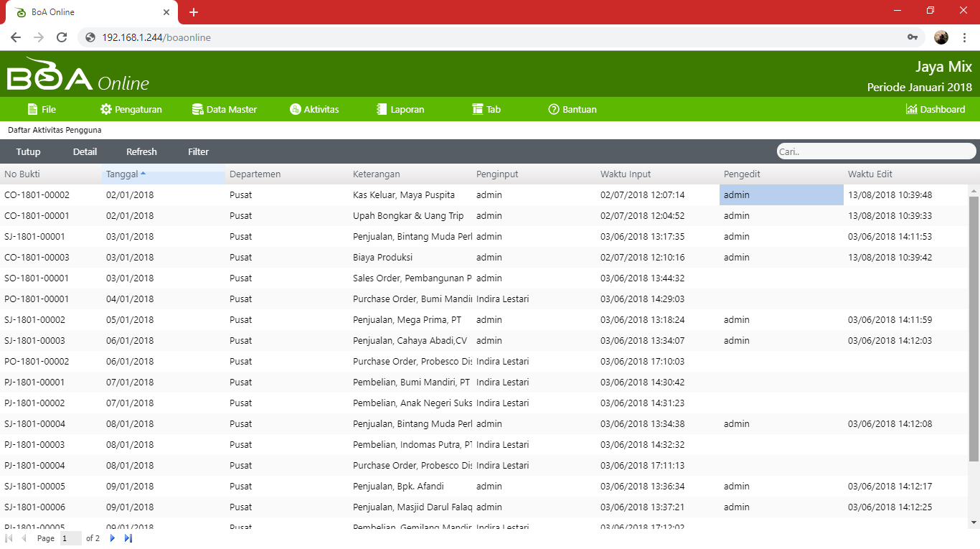Click the BoA Online logo

(77, 75)
